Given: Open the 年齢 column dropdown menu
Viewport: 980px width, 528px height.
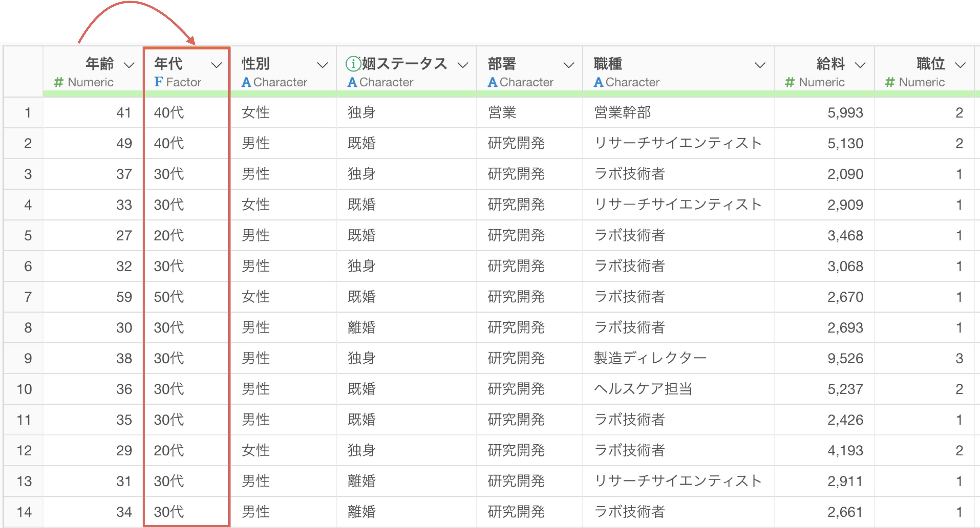Looking at the screenshot, I should [129, 65].
